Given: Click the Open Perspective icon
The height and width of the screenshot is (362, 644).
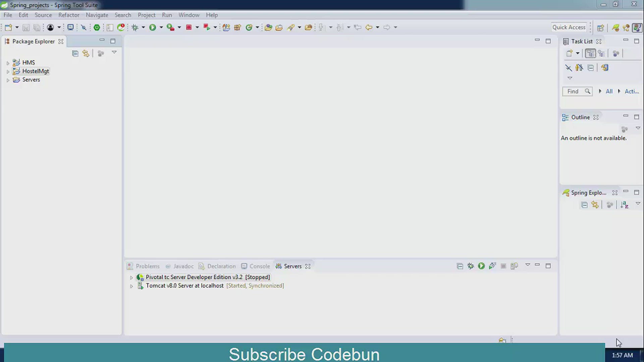Looking at the screenshot, I should (600, 28).
